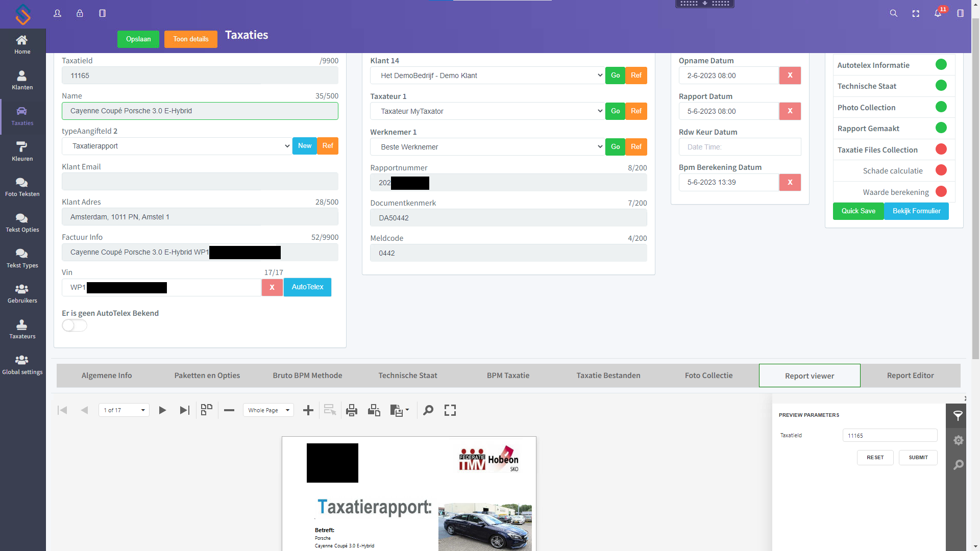The width and height of the screenshot is (980, 551).
Task: Expand Werknemer Beste Werknemer dropdown
Action: point(487,147)
